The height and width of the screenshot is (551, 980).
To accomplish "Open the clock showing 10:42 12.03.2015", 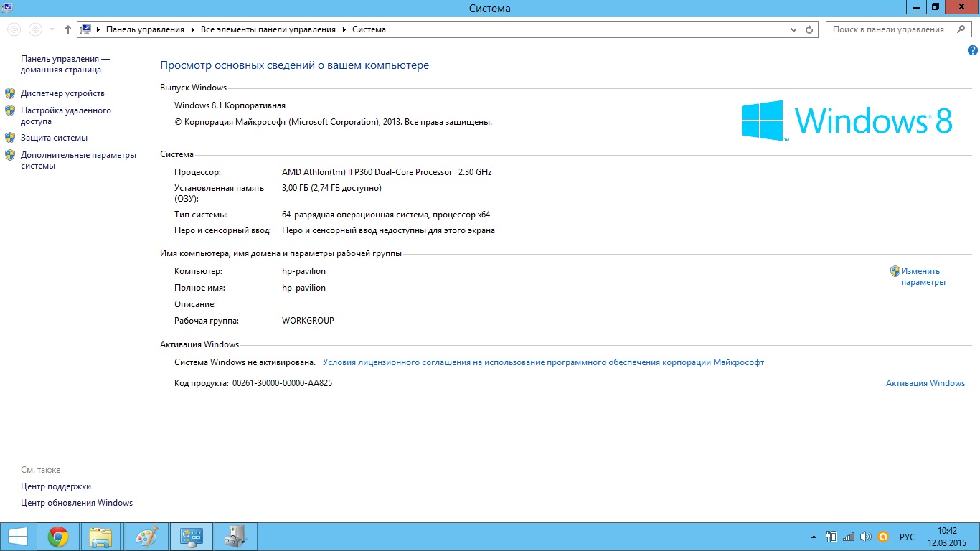I will point(948,537).
